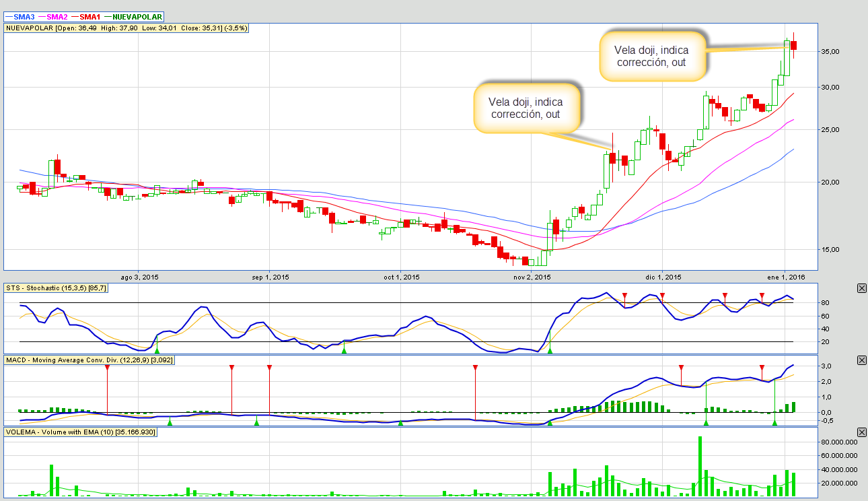
Task: Click the latest green signal marker in MACD panel
Action: point(774,423)
